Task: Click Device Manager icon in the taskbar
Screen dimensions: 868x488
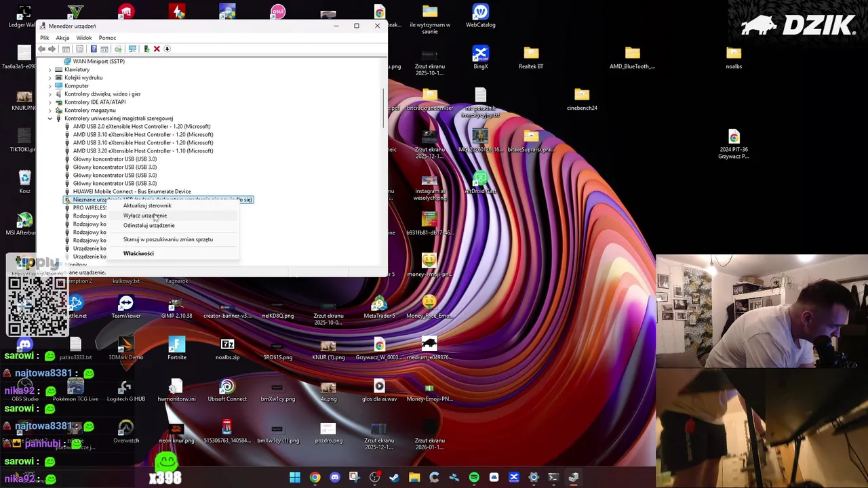Action: (574, 477)
